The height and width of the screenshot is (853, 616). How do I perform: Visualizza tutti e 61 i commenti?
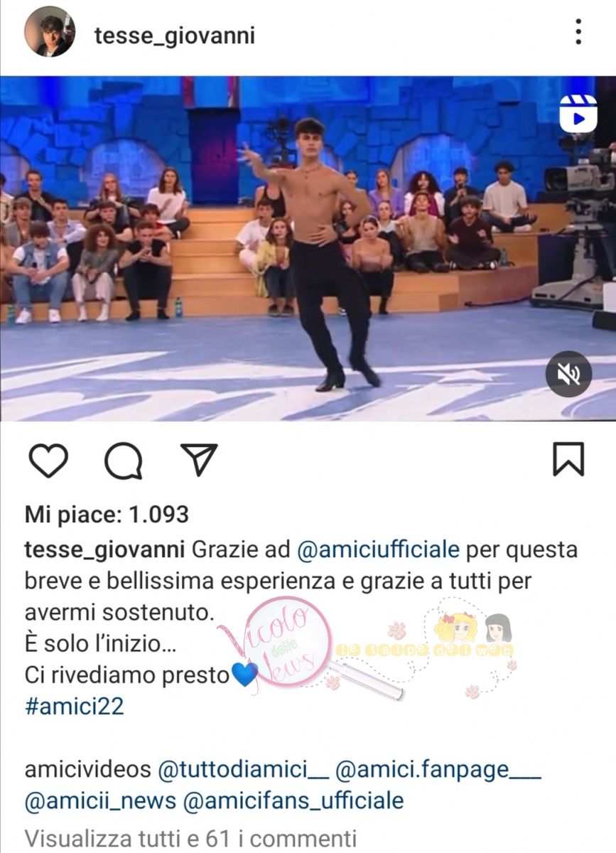coord(190,839)
